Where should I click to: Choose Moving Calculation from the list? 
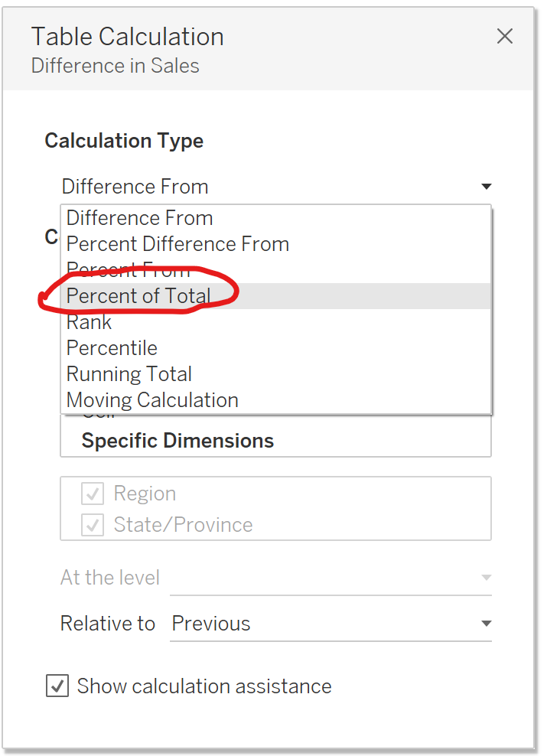click(x=152, y=400)
